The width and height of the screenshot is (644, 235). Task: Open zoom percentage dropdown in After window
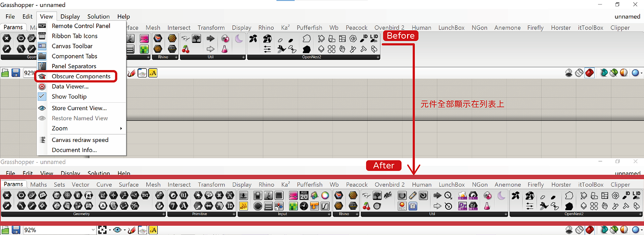93,230
